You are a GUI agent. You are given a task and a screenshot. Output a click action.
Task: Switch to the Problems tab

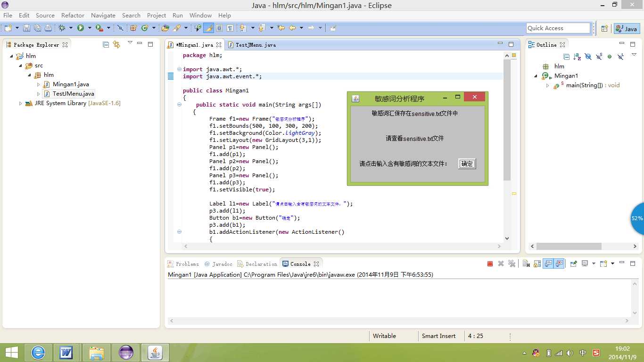click(183, 264)
